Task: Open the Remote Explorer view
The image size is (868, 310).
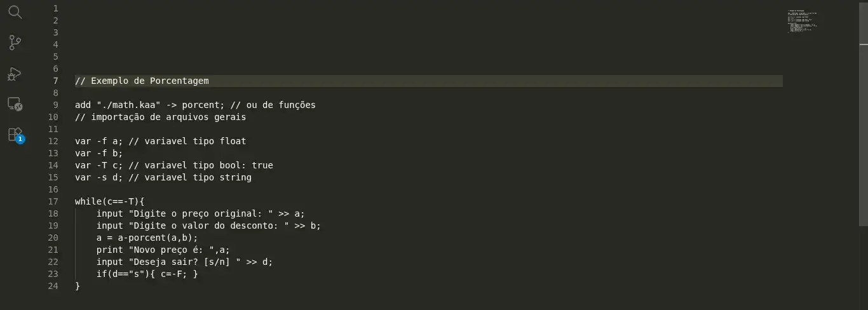Action: coord(15,104)
